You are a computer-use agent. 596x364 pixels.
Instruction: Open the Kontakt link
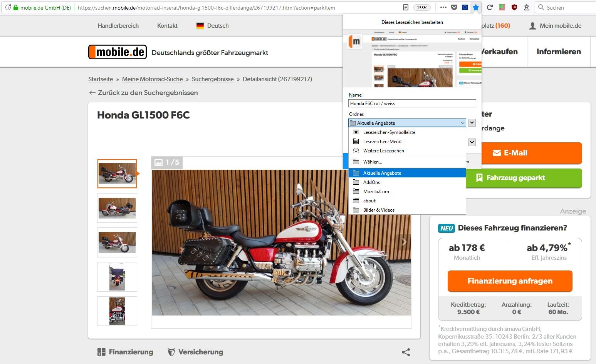click(x=167, y=26)
